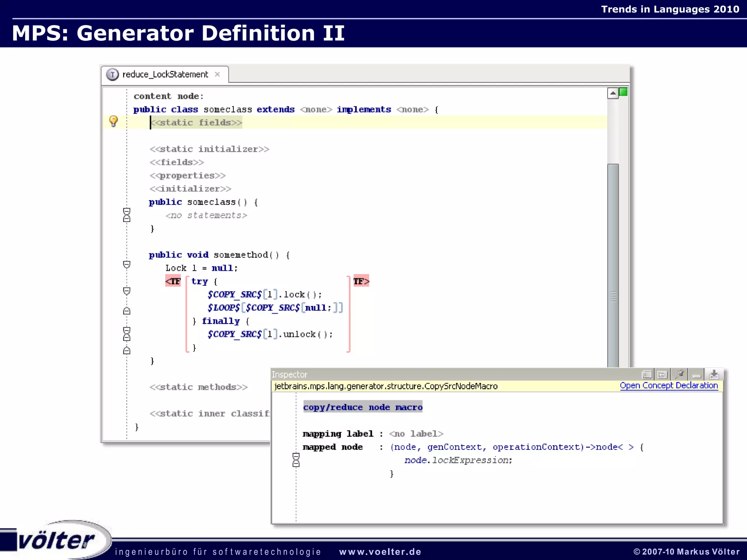Click the opening <TF template fragment marker
The image size is (747, 560).
173,281
